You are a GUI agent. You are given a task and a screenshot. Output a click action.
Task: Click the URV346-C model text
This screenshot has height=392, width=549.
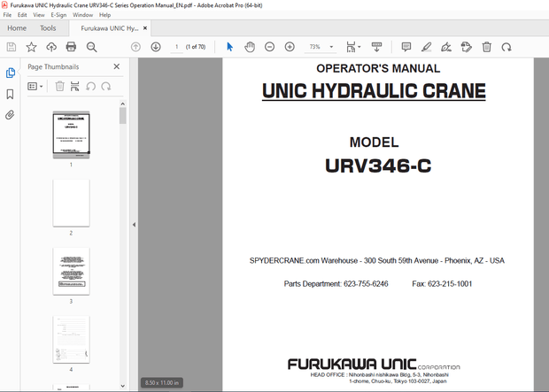[x=378, y=165]
